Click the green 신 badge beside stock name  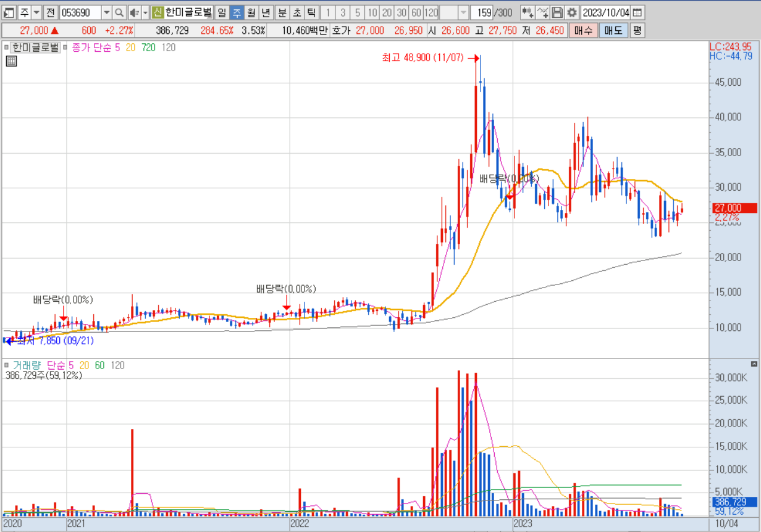[158, 12]
